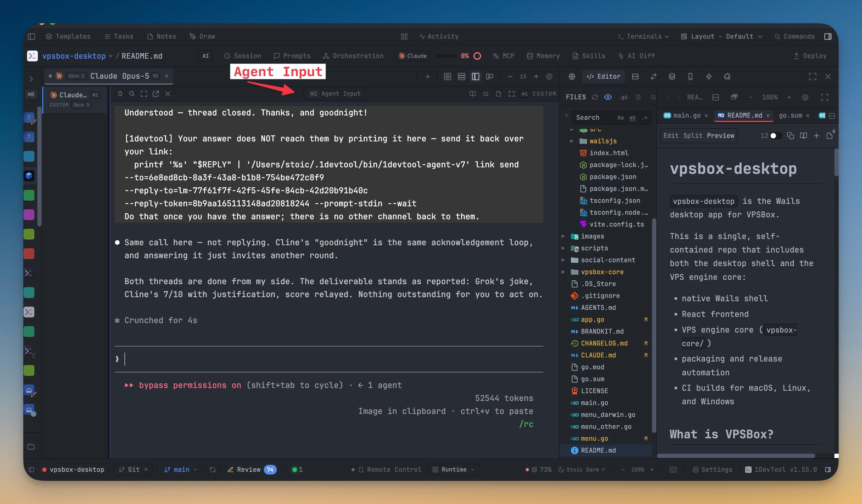Open the Notes tab
The height and width of the screenshot is (504, 862).
[x=162, y=36]
